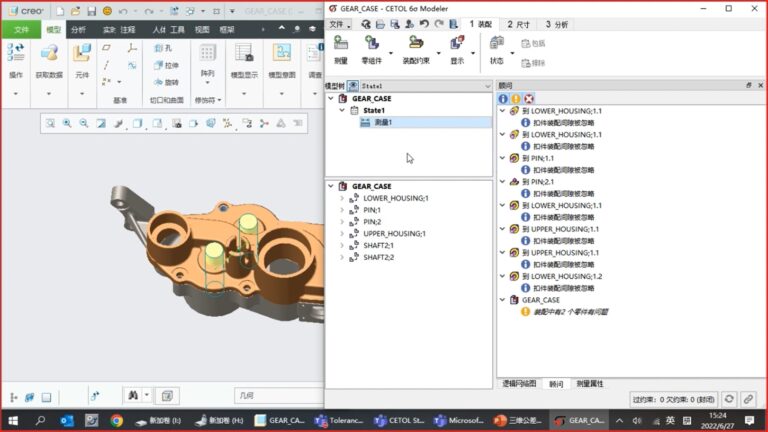Select the 1 装配 tab

pos(480,24)
